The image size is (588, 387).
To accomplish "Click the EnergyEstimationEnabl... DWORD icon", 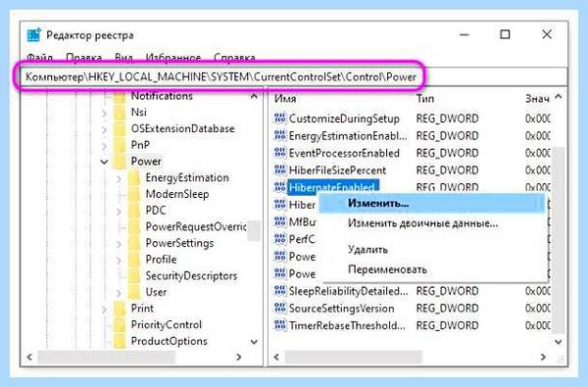I will 279,135.
